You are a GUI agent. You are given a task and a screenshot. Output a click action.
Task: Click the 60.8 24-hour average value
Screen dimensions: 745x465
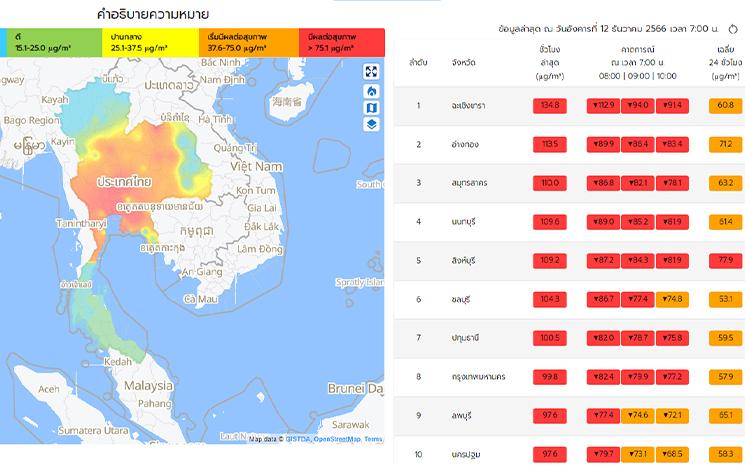click(x=726, y=105)
